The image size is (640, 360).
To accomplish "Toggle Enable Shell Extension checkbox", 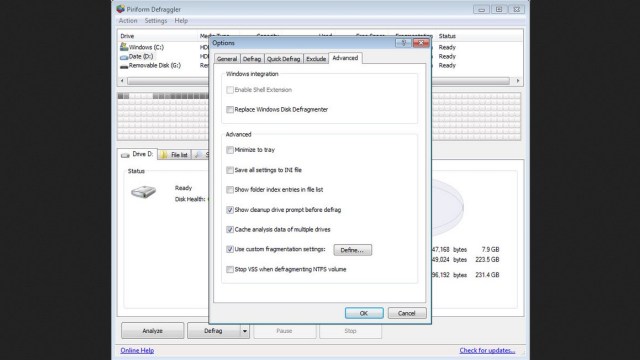I will (230, 90).
